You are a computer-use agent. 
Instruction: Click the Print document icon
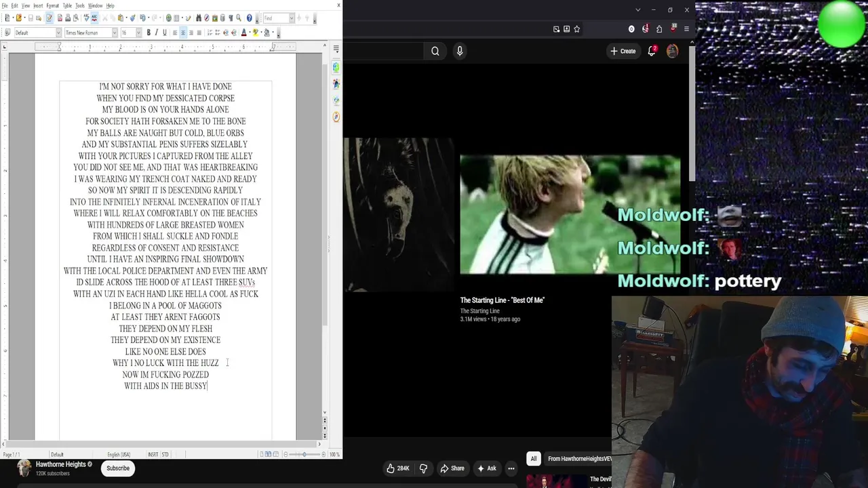tap(68, 18)
